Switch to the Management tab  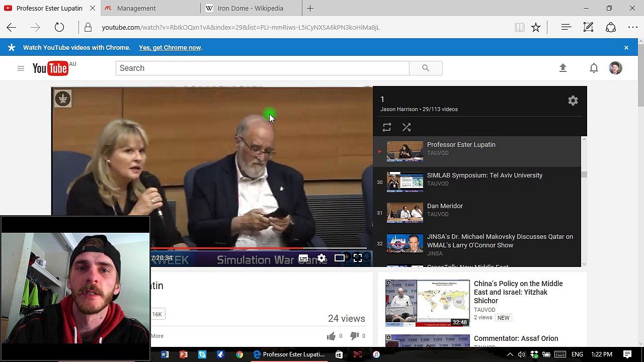150,8
